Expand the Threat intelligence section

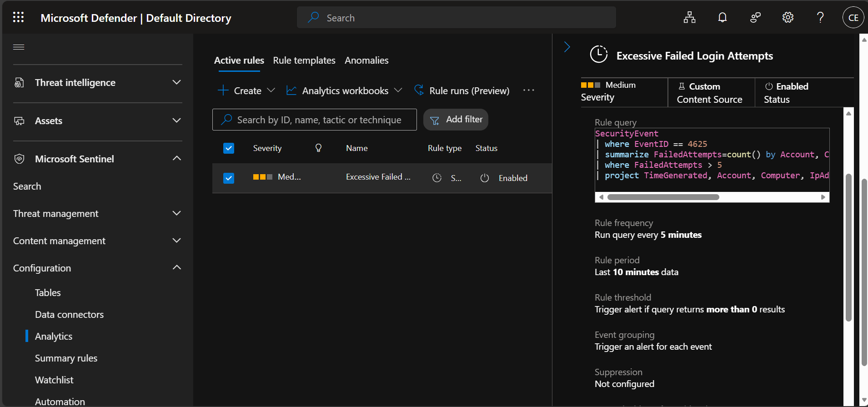(x=177, y=82)
